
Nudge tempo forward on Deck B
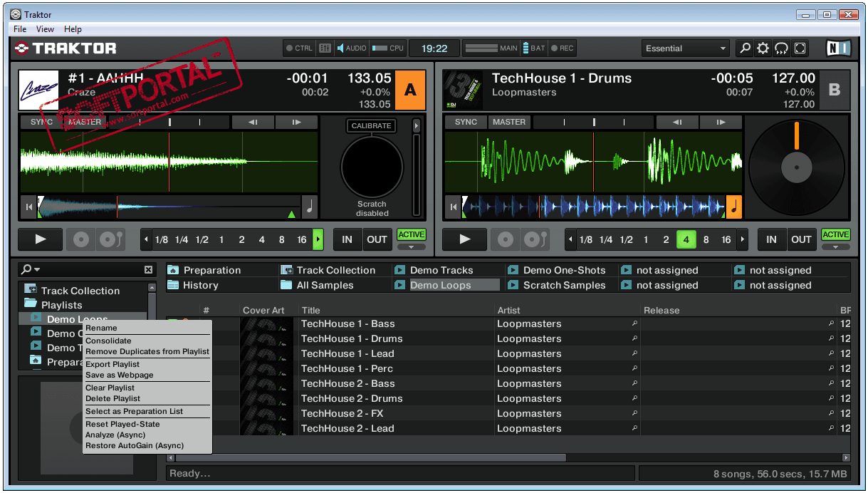pos(721,122)
